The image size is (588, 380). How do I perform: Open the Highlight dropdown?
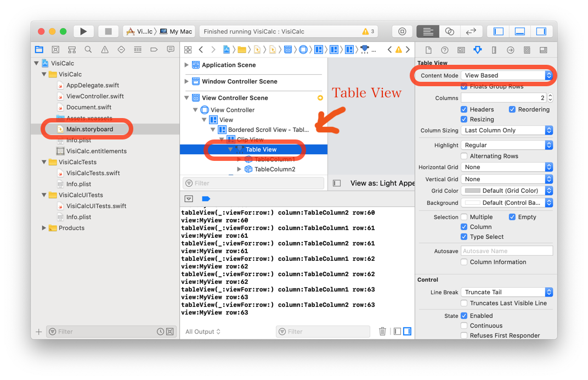coord(507,145)
